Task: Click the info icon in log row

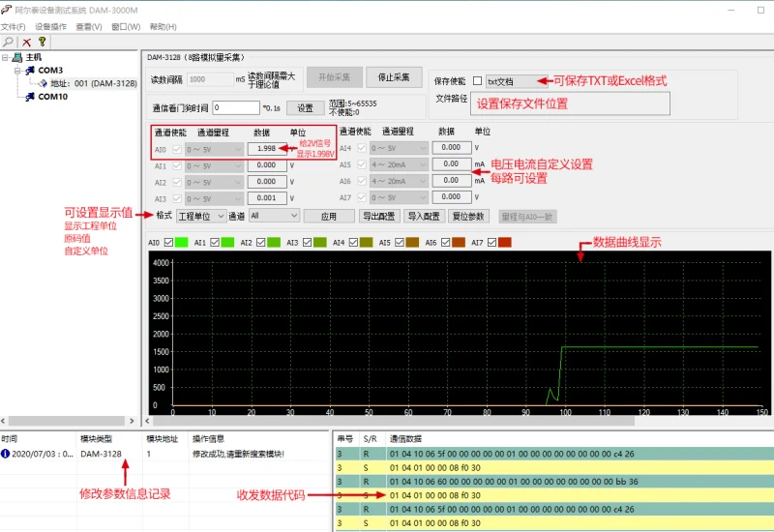Action: [x=6, y=453]
